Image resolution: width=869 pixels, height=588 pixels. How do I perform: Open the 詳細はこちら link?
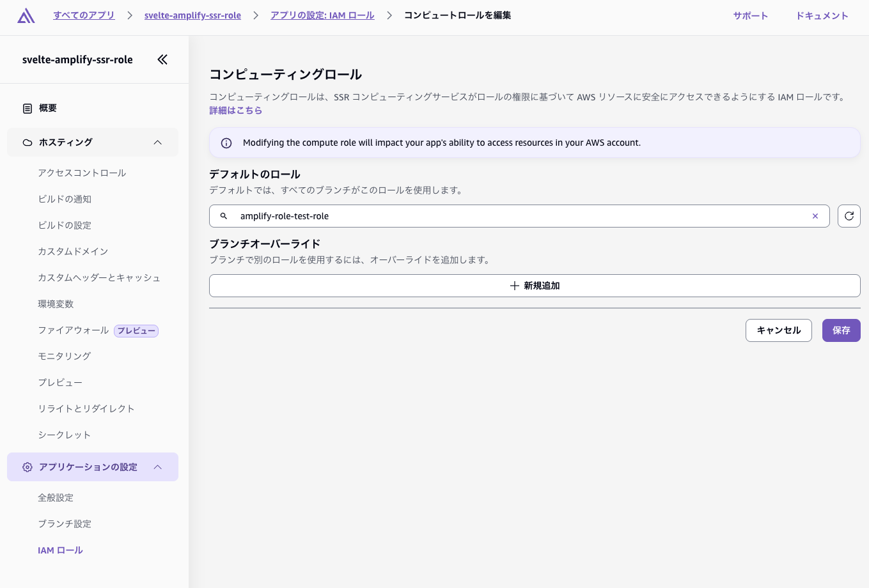236,111
